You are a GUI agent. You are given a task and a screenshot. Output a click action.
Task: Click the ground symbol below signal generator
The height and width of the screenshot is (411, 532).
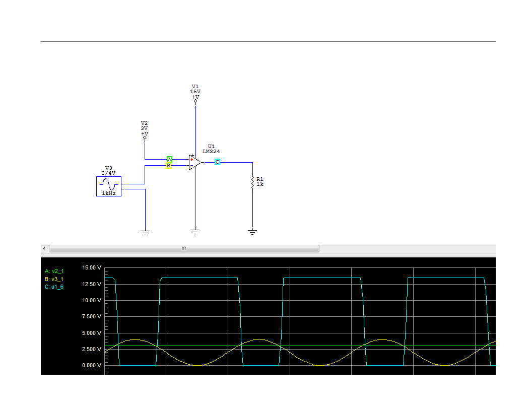coord(145,232)
